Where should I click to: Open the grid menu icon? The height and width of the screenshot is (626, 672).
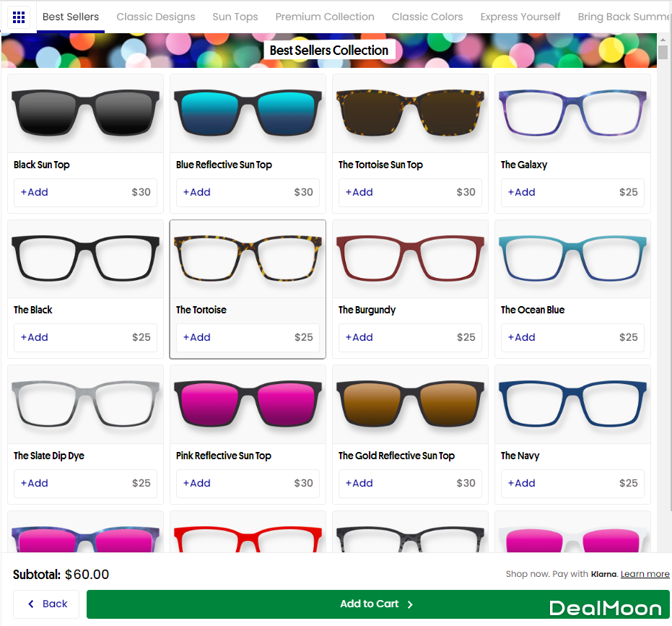(x=19, y=17)
